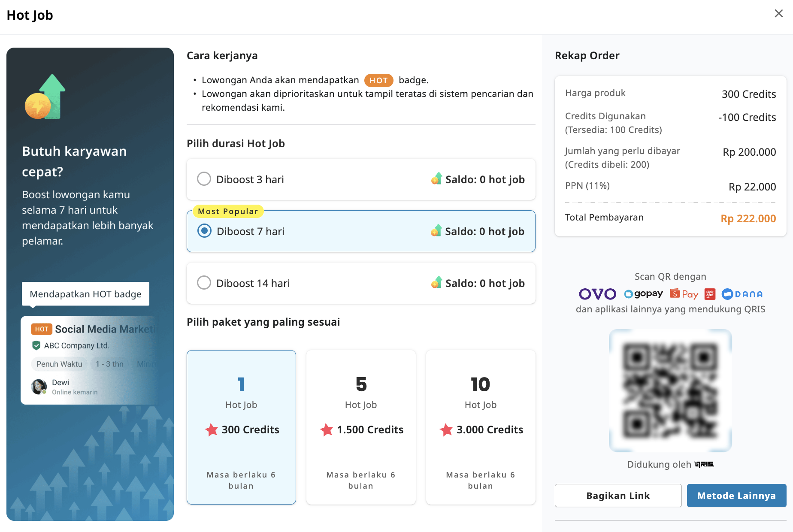Click the Bagikan Link button

coord(618,496)
